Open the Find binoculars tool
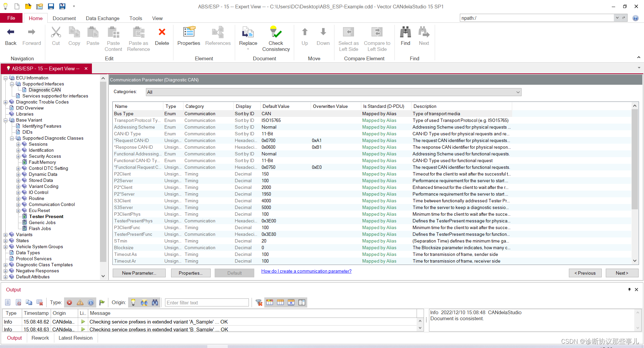The image size is (644, 348). [406, 37]
